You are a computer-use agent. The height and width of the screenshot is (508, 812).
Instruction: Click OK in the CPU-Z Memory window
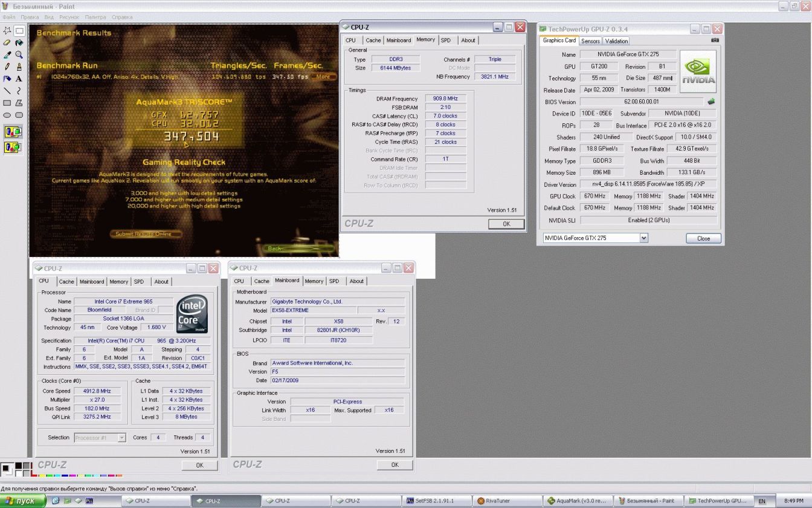point(506,224)
